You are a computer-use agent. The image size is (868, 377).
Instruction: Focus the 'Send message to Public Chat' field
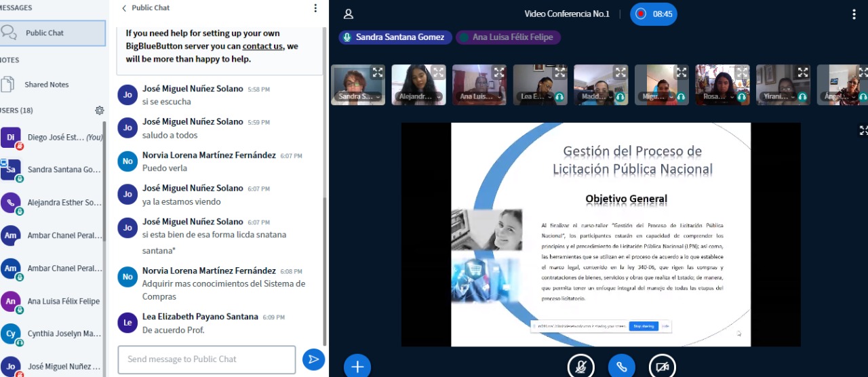point(207,359)
